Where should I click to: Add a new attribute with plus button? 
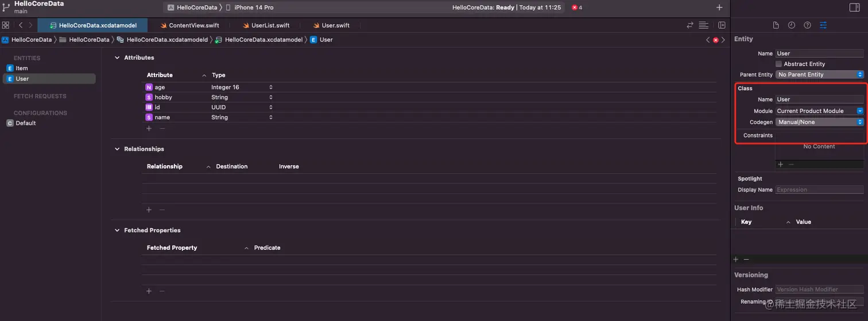pyautogui.click(x=149, y=128)
